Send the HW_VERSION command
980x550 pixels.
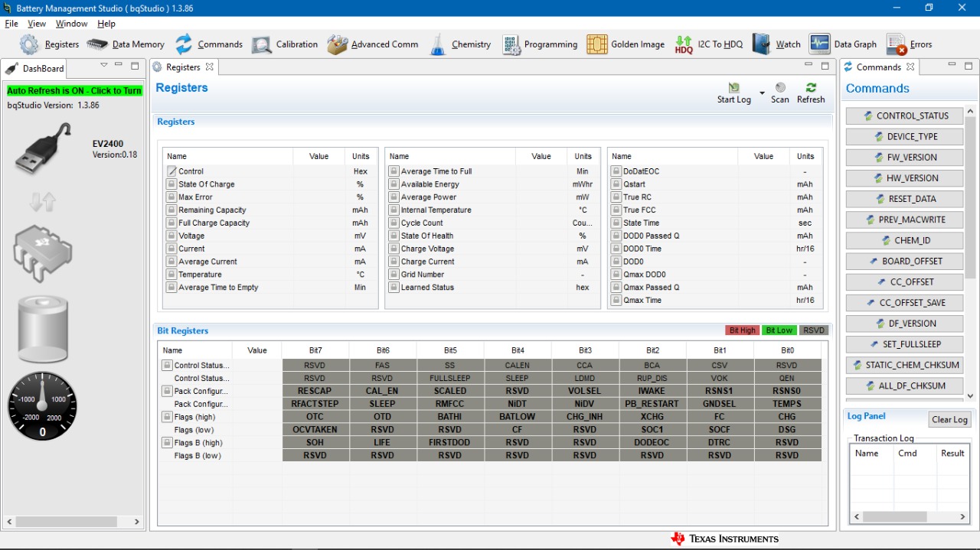[x=905, y=177]
